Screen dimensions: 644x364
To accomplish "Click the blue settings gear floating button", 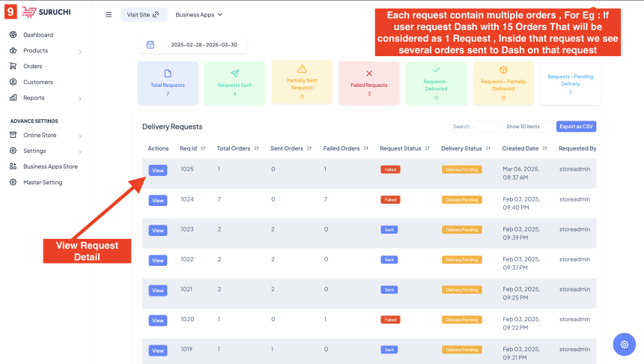I will pyautogui.click(x=624, y=344).
